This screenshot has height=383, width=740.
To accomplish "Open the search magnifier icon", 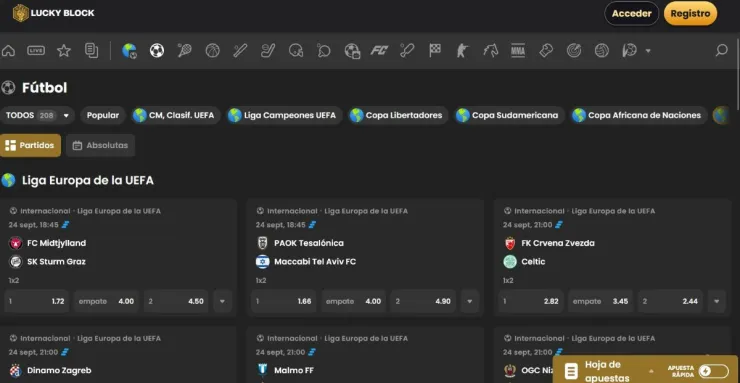I will (x=722, y=50).
